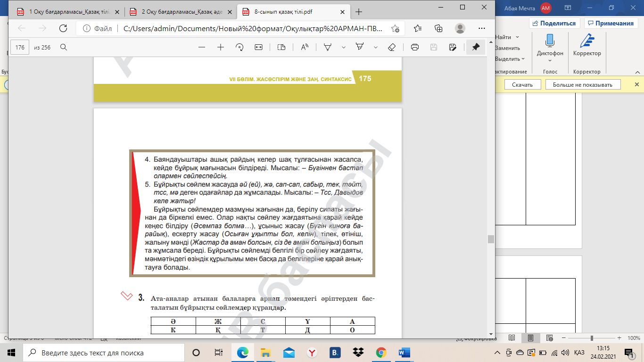Click the Word account avatar AM
Image resolution: width=644 pixels, height=362 pixels.
[546, 8]
